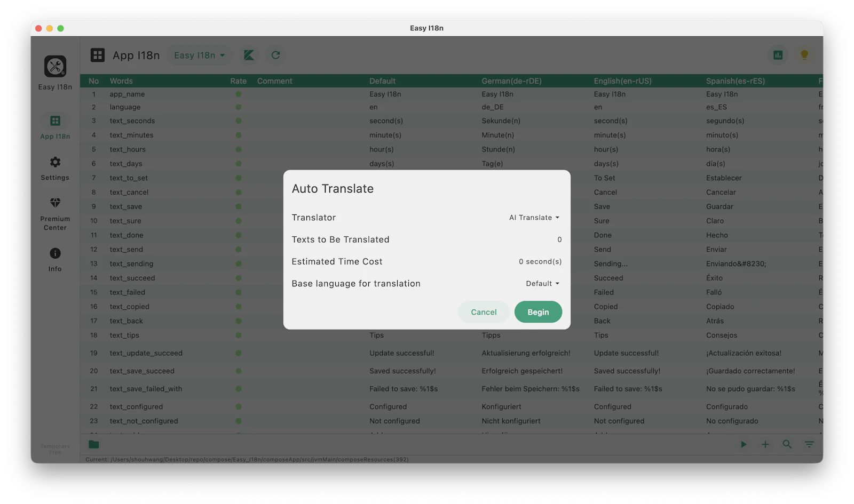854x504 pixels.
Task: Click the German cell 'Sekunde(n)'
Action: pyautogui.click(x=501, y=121)
